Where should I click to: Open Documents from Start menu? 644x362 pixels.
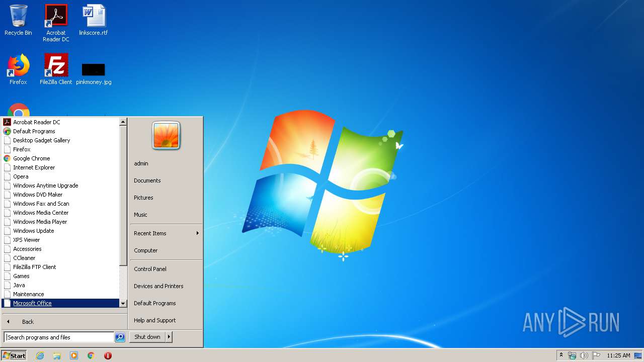(166, 180)
